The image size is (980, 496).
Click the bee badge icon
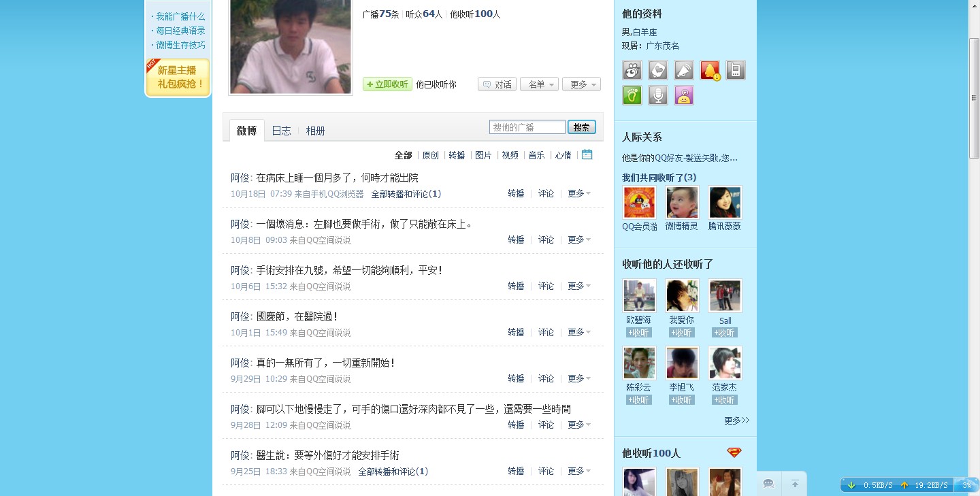coord(632,70)
